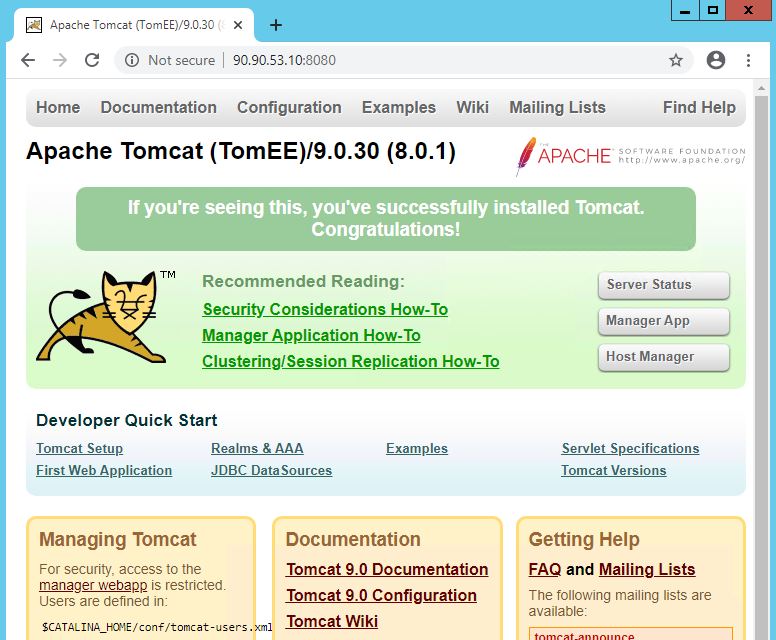Open a new tab with plus icon

(x=276, y=25)
